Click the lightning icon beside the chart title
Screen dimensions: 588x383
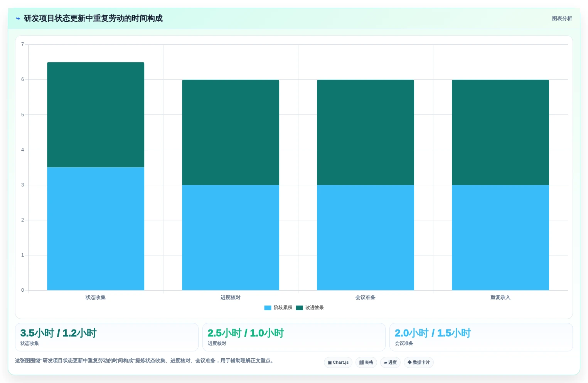[18, 18]
